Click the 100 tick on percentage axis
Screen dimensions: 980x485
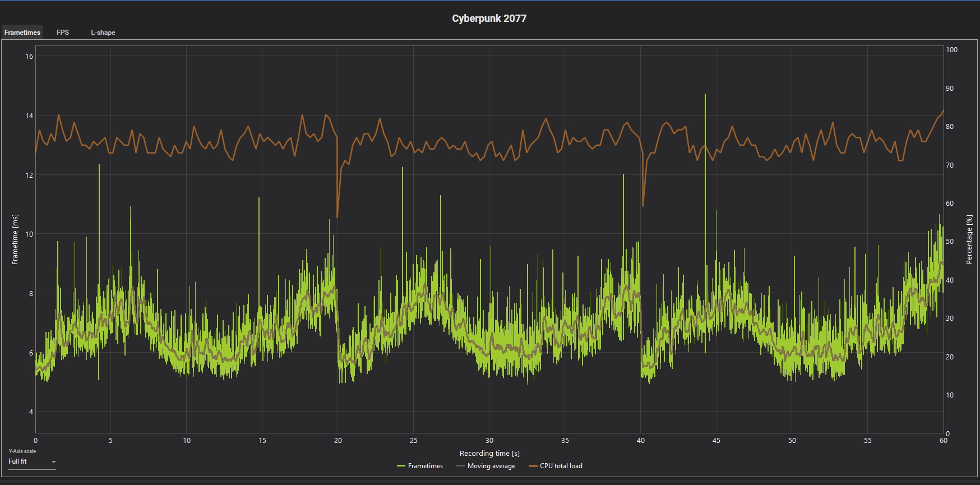[952, 50]
